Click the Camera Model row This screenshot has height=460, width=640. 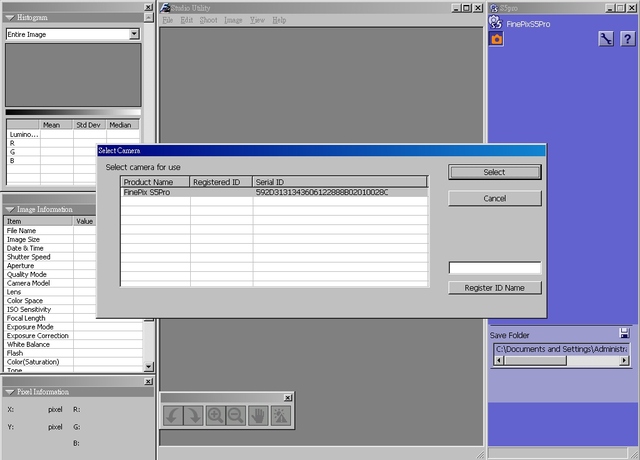point(50,283)
